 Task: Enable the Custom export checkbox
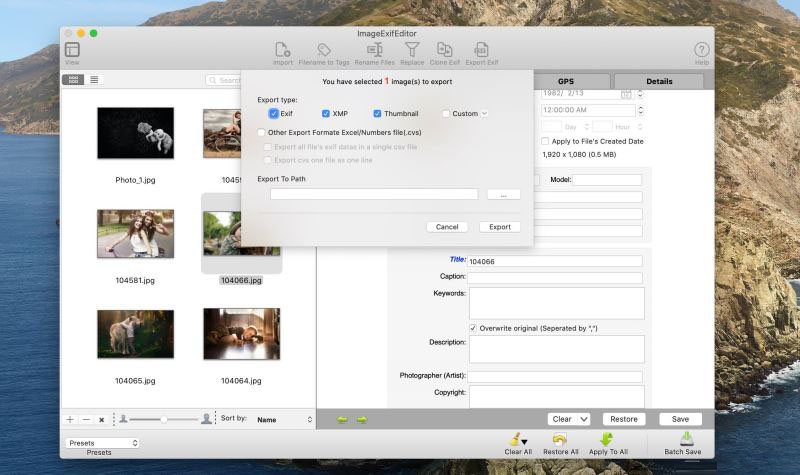tap(446, 113)
